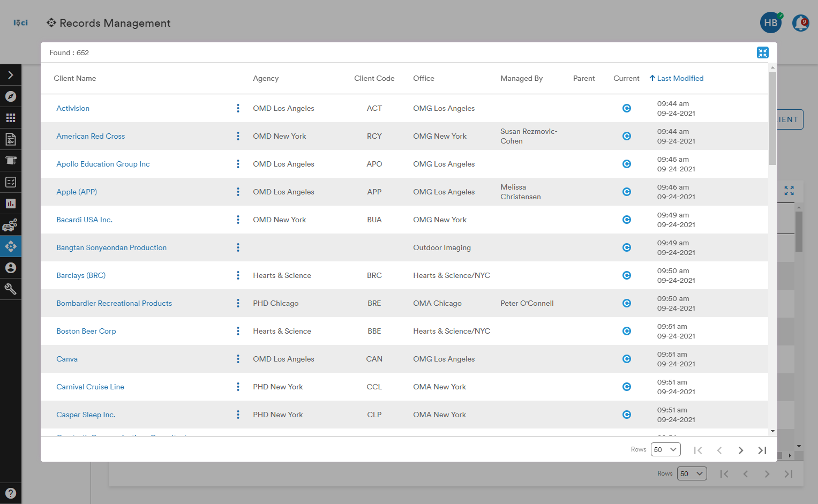The height and width of the screenshot is (504, 818).
Task: Toggle the Current status icon for Bacardi USA
Action: tap(627, 220)
